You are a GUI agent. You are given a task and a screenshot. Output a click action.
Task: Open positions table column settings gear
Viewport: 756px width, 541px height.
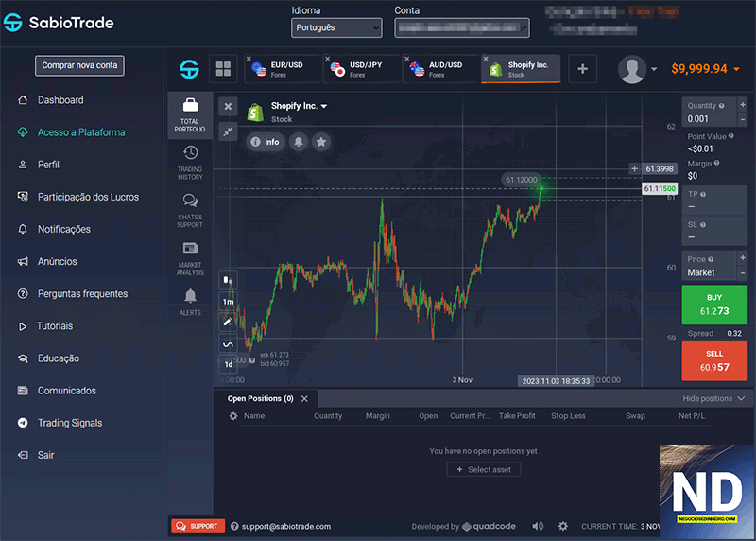pyautogui.click(x=233, y=416)
